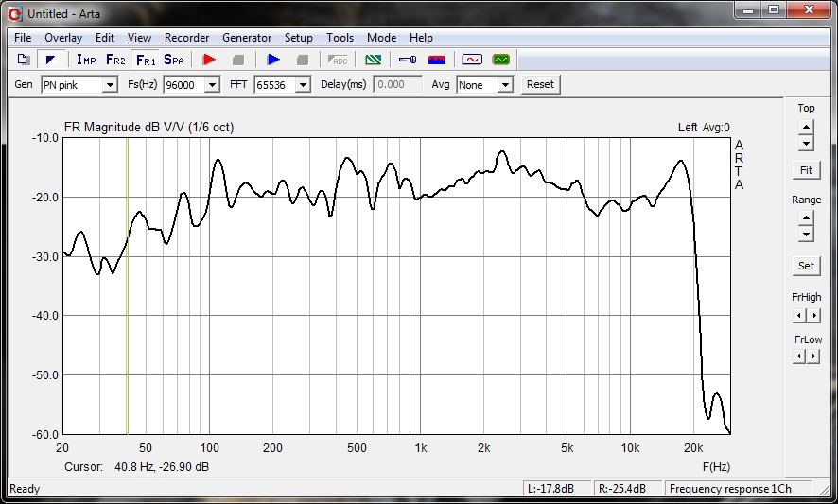Toggle the signal generator toolbar icon
This screenshot has width=838, height=504.
(x=51, y=60)
